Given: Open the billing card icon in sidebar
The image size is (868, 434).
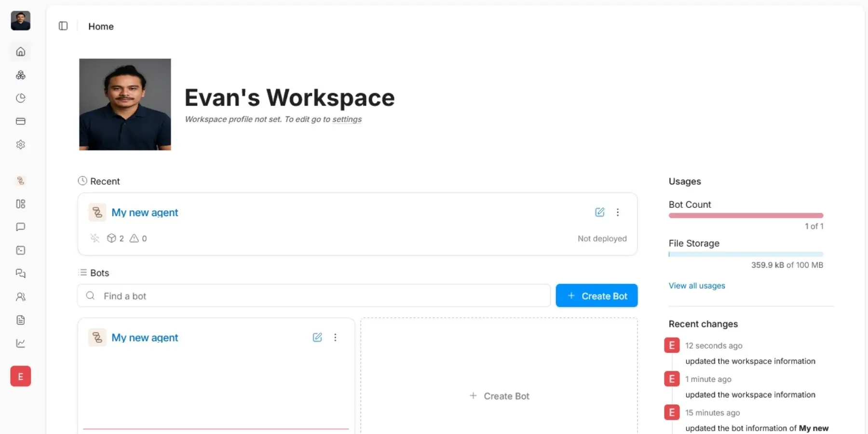Looking at the screenshot, I should pyautogui.click(x=20, y=121).
